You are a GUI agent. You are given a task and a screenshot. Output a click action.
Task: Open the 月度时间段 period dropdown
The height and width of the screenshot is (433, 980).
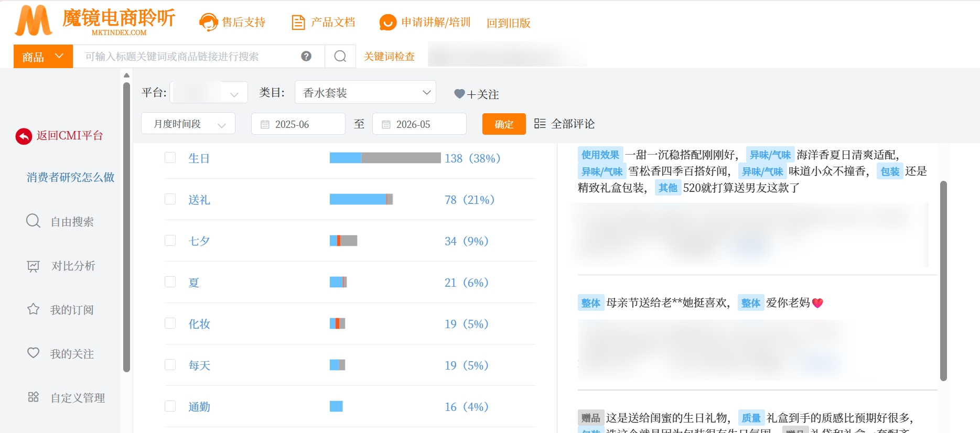188,124
